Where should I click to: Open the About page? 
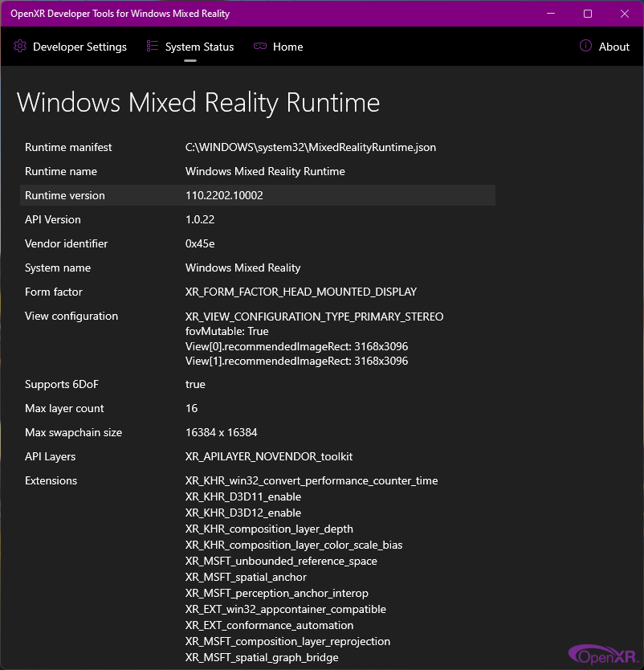pos(605,47)
